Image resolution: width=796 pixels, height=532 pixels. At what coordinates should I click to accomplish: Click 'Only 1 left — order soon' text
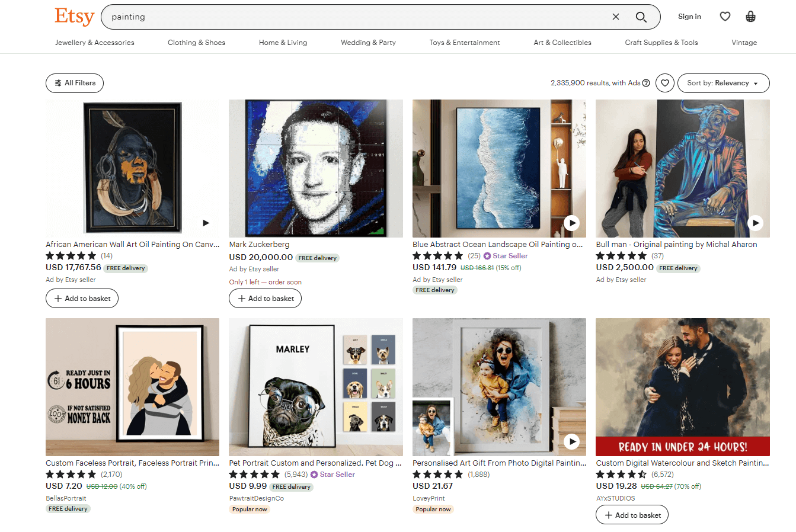266,282
